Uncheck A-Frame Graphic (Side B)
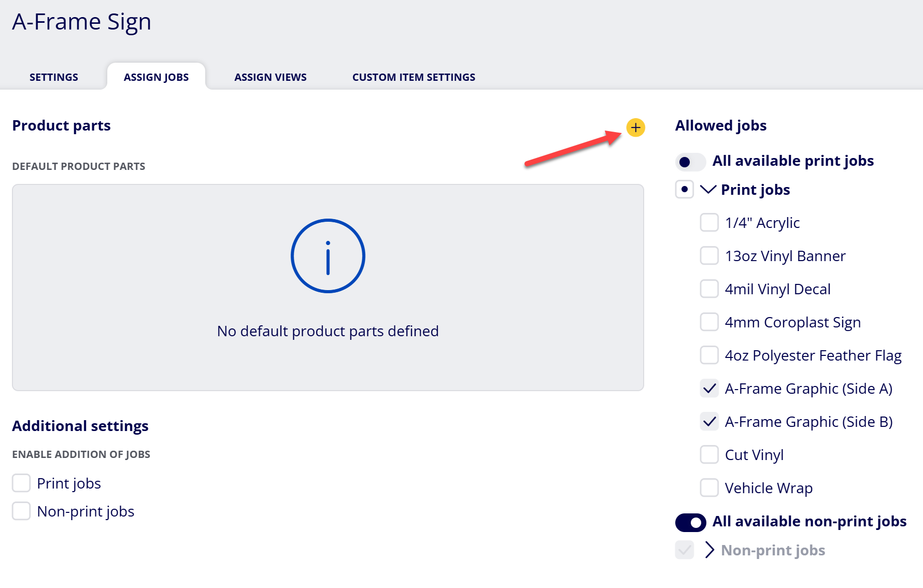Image resolution: width=923 pixels, height=588 pixels. pos(709,421)
